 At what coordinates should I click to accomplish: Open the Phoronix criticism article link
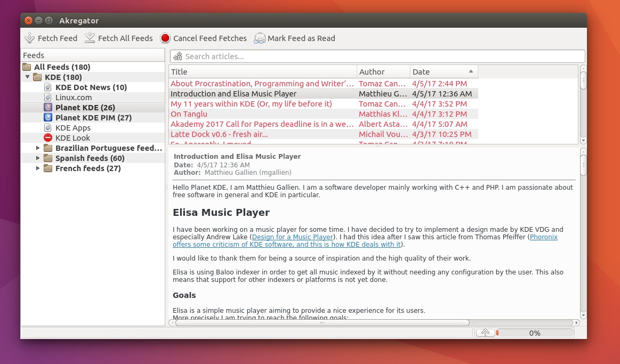287,244
